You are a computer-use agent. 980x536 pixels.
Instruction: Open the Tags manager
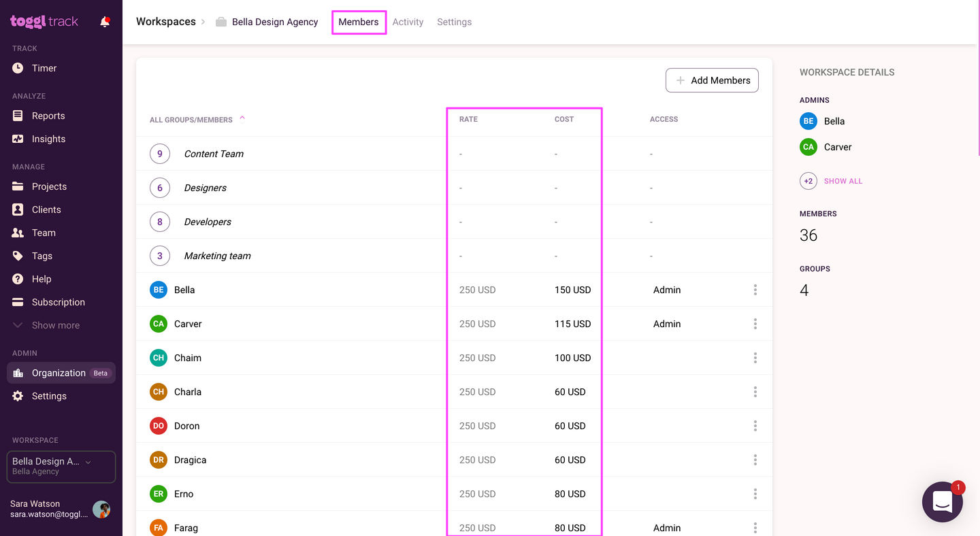click(43, 256)
